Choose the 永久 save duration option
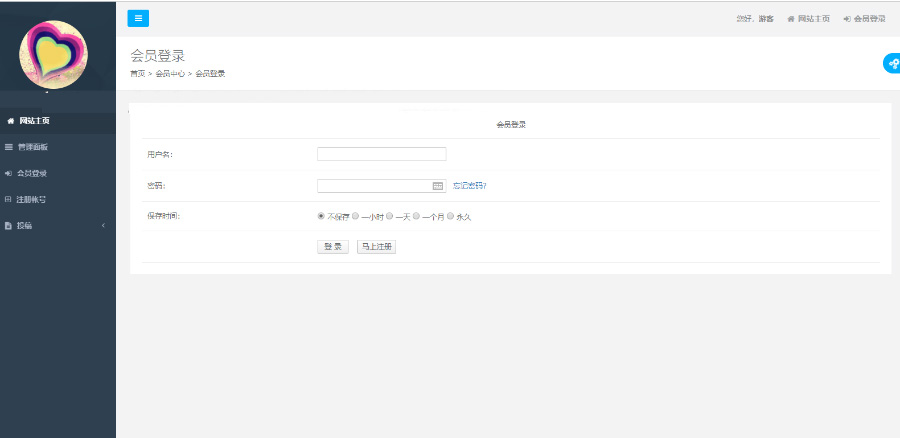 click(451, 216)
